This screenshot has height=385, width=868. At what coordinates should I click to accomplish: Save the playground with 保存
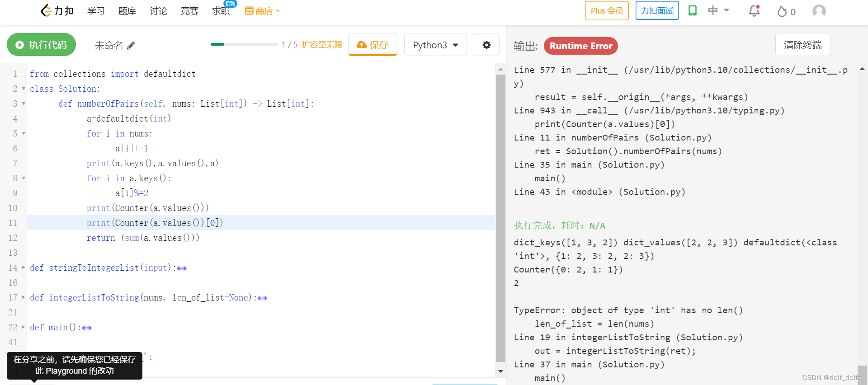click(373, 45)
